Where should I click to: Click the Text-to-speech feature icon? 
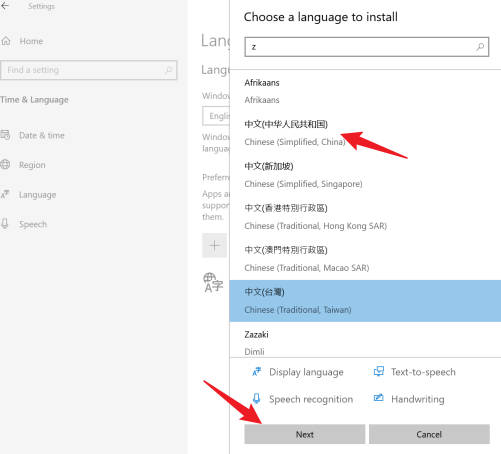click(379, 371)
